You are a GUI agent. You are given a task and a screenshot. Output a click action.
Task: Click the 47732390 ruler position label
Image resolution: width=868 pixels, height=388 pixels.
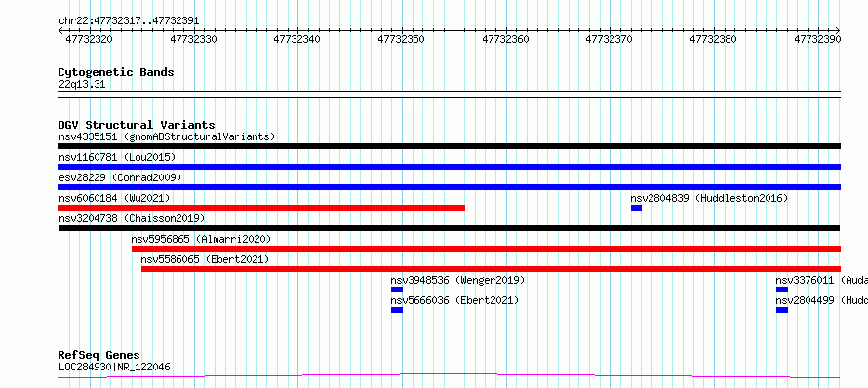click(817, 39)
